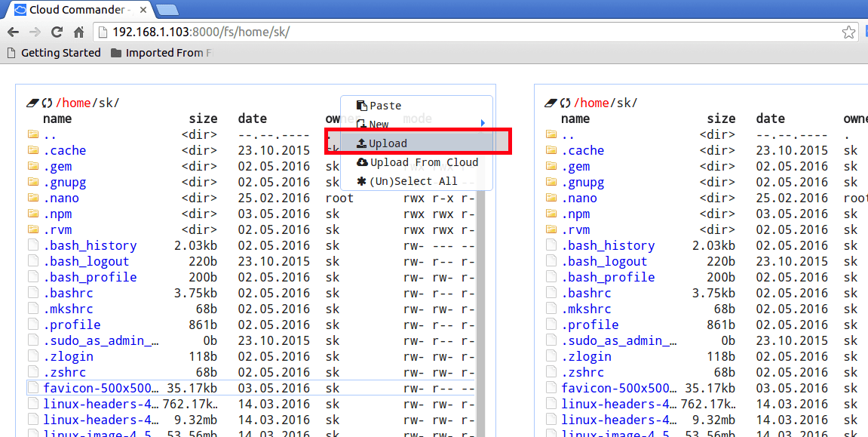Open .bashrc file in right panel

[589, 293]
